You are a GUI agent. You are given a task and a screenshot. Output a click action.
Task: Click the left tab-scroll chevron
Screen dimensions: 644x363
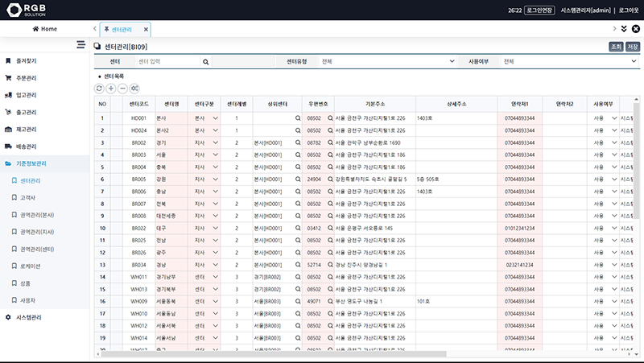(95, 29)
